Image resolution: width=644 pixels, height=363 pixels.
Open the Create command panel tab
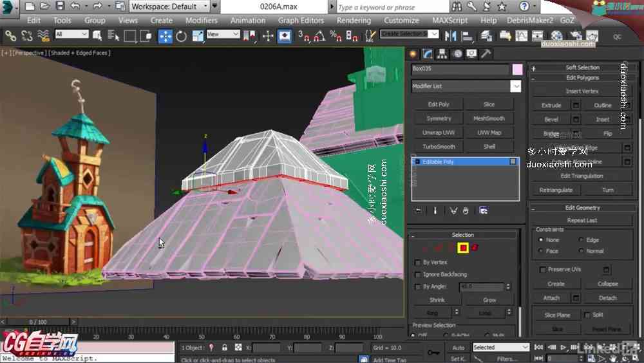click(x=413, y=54)
